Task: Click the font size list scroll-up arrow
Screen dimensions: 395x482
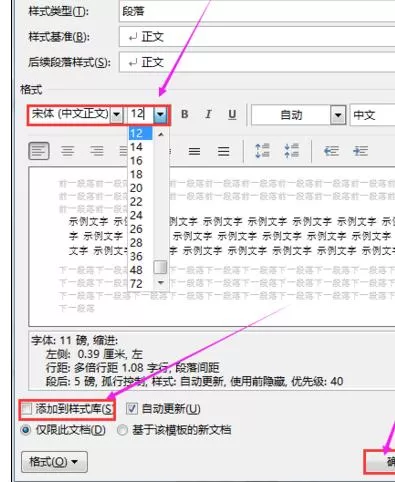Action: pyautogui.click(x=161, y=134)
